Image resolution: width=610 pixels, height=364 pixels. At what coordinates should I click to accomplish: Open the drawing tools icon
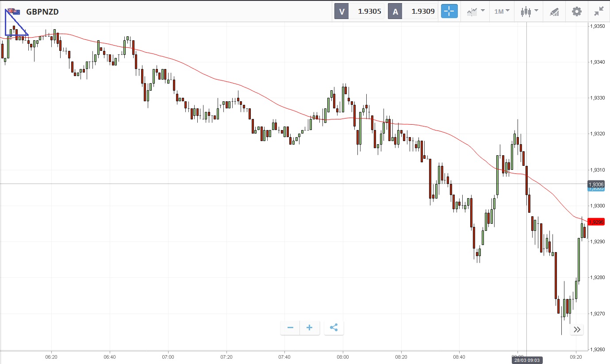[x=554, y=11]
